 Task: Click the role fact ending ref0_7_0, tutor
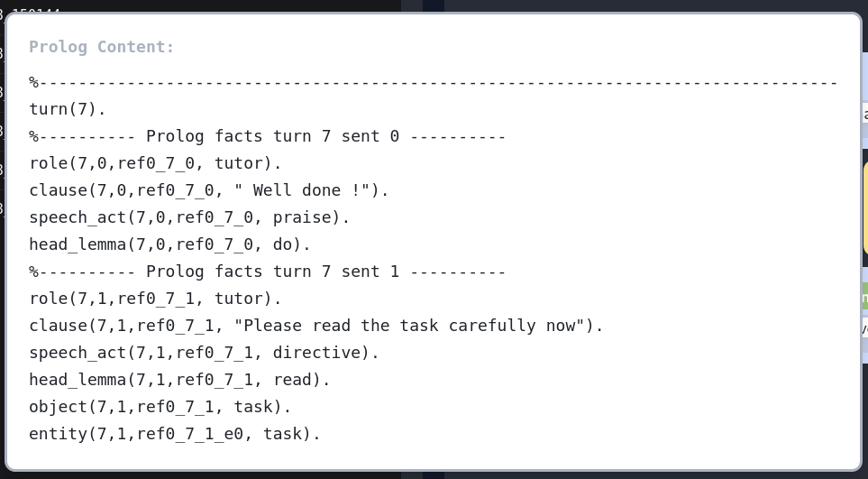click(x=155, y=164)
